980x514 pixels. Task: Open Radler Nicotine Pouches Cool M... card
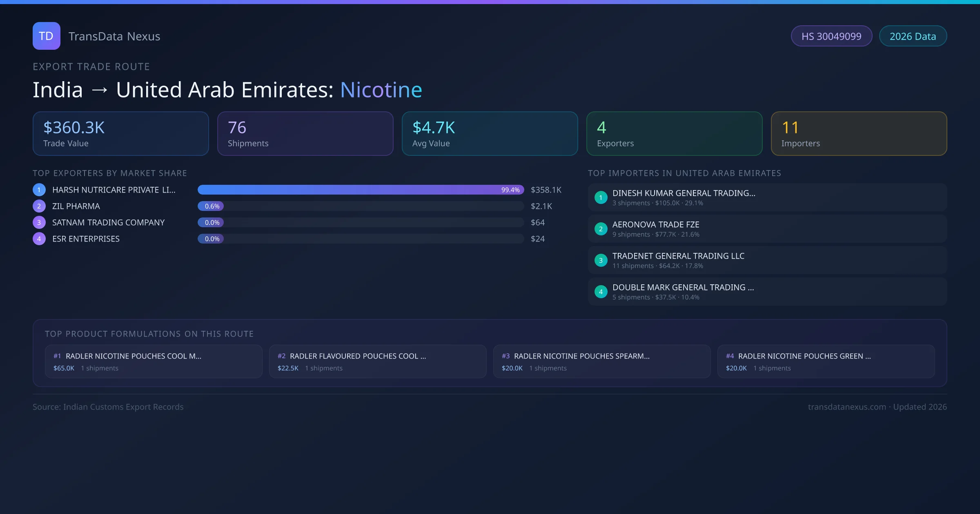tap(154, 361)
